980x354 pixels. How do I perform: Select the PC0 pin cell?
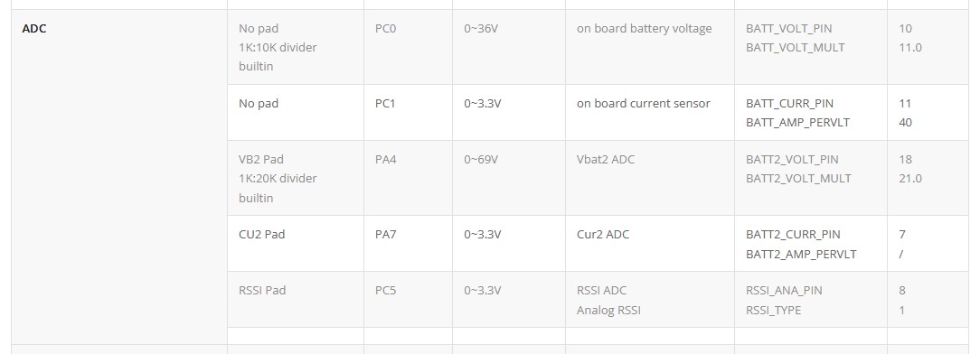pos(408,47)
